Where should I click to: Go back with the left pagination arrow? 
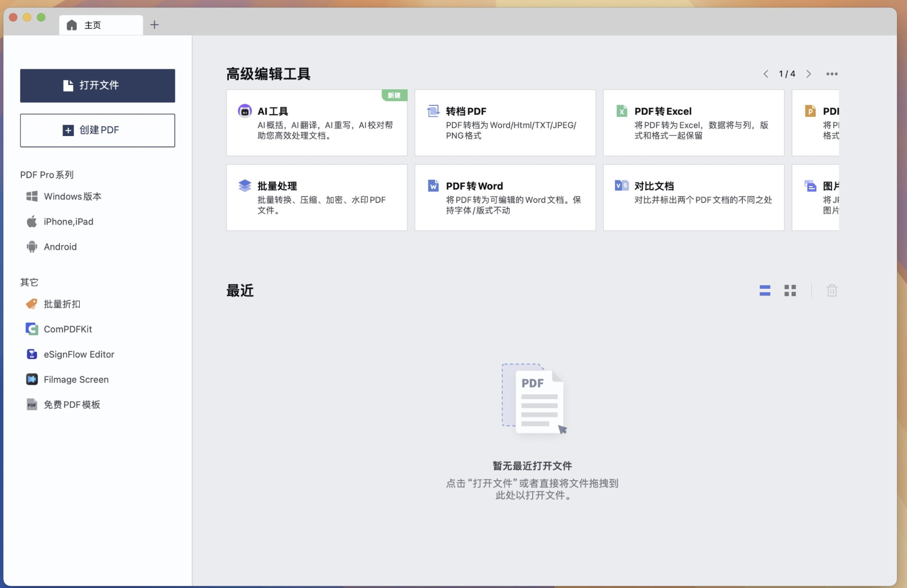(x=766, y=73)
